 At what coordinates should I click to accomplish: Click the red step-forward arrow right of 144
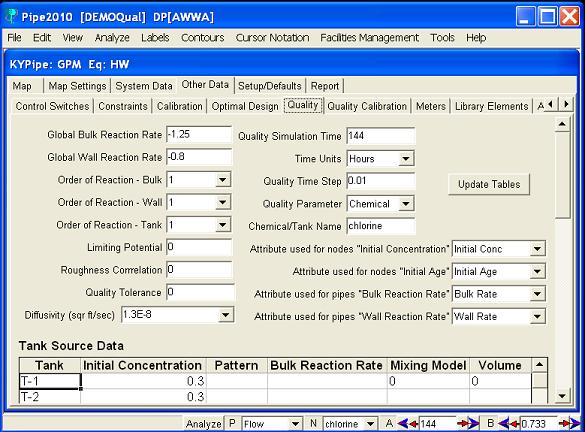point(462,423)
